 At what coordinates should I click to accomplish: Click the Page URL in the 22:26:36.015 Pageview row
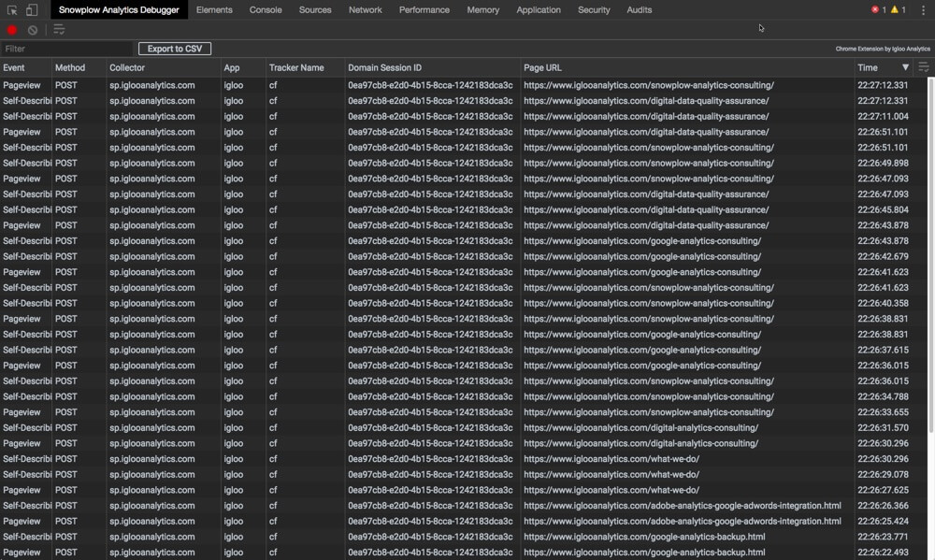(642, 366)
